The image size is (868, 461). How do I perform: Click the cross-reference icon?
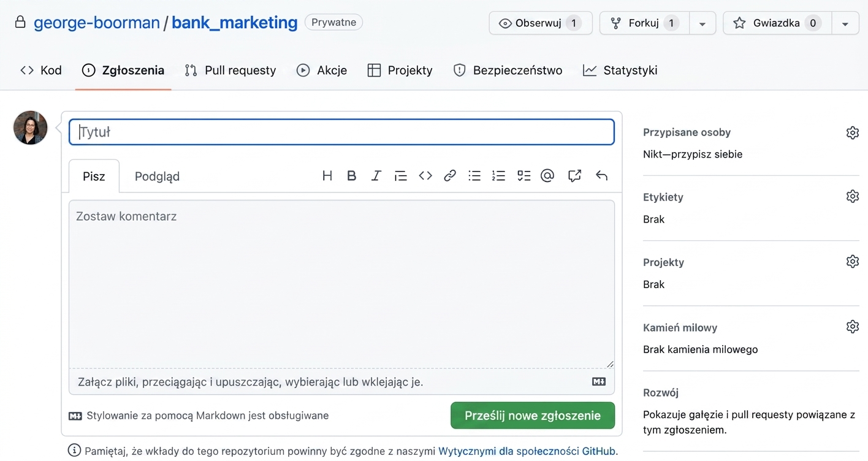pos(574,176)
